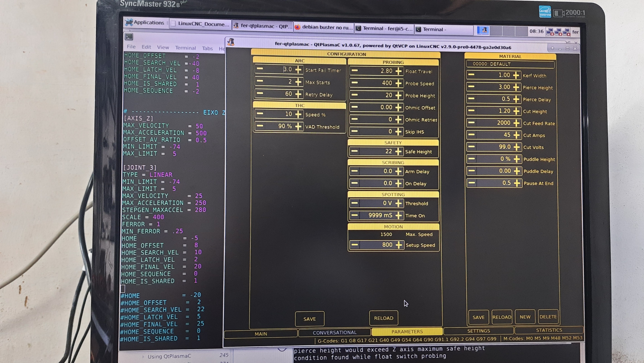This screenshot has width=644, height=363.
Task: Increase Cut Amps value
Action: (517, 135)
